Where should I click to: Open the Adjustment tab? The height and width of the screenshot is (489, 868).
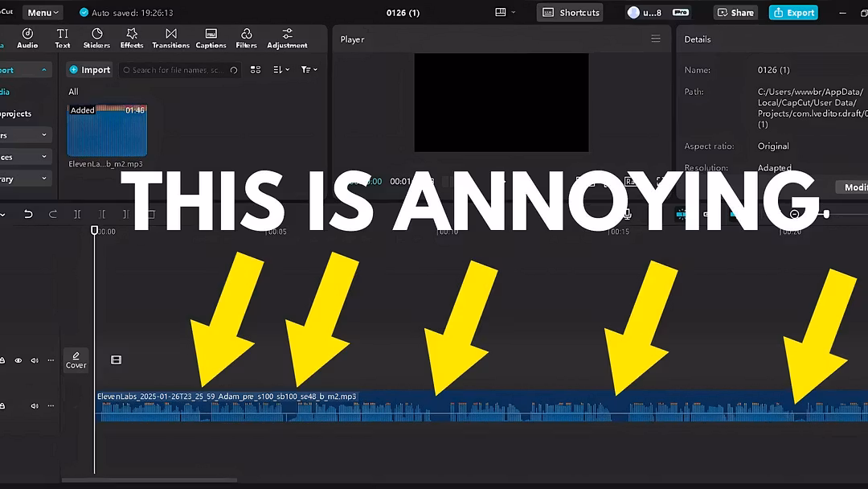pos(287,38)
